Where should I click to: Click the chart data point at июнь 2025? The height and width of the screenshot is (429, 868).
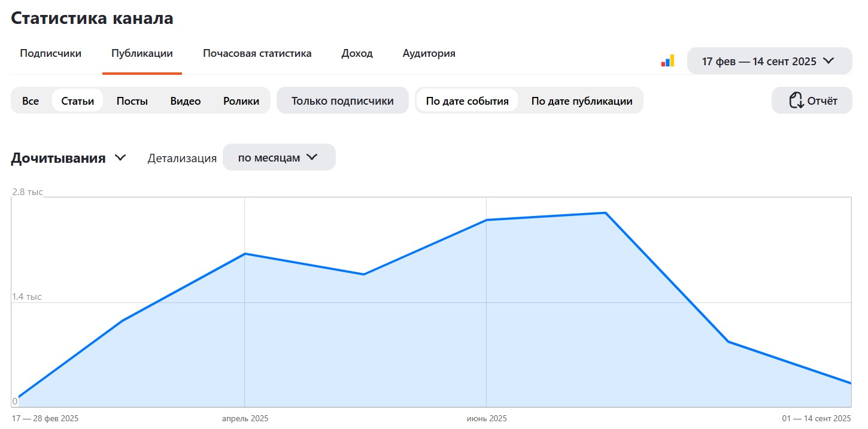(486, 220)
